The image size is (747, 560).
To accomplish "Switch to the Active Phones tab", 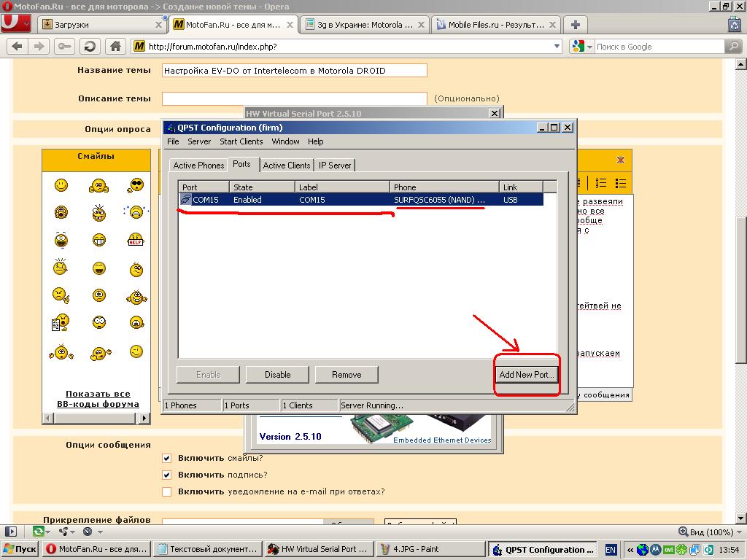I will pyautogui.click(x=198, y=166).
